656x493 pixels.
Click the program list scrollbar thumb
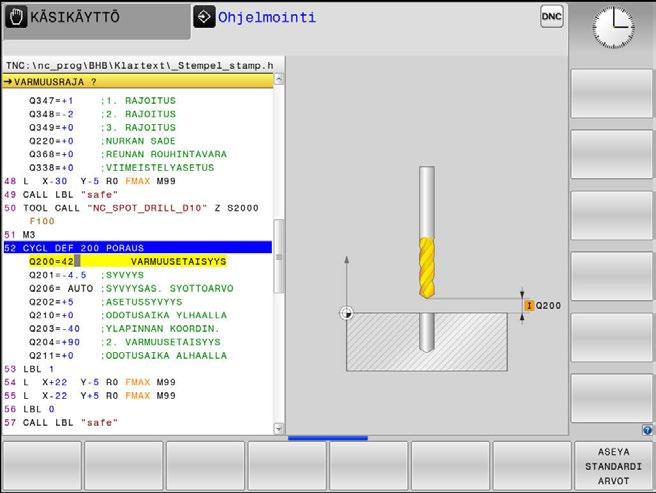279,257
